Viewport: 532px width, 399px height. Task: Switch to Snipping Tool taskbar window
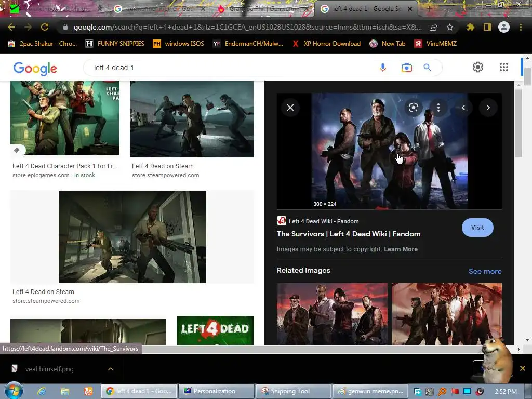tap(293, 391)
